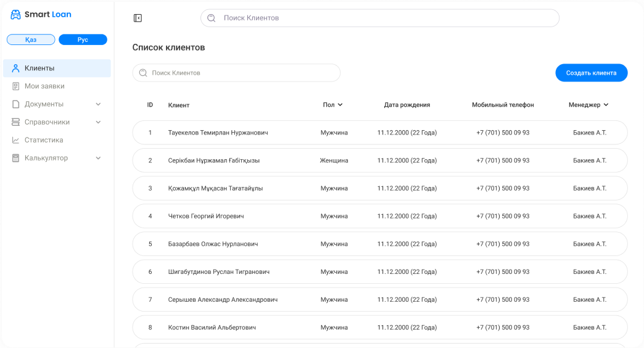Click manager Бакиев А.Т. in Костин row
Viewport: 644px width, 348px height.
(x=589, y=328)
